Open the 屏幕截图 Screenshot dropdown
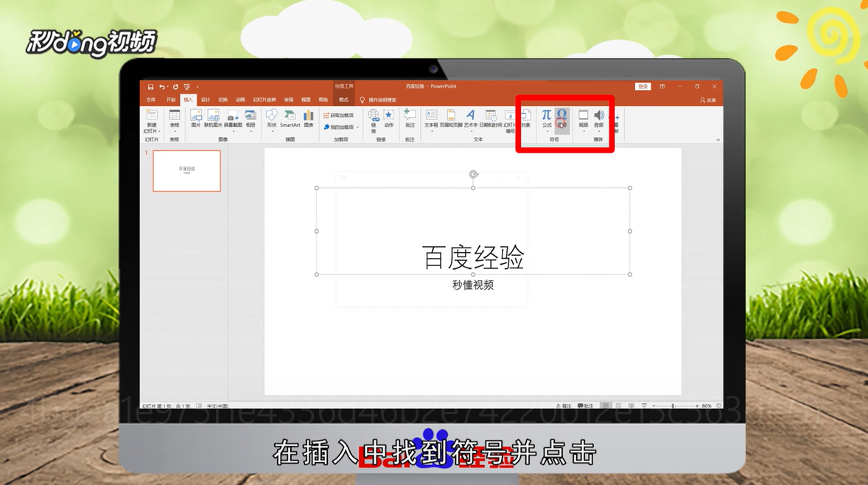Viewport: 868px width, 485px height. pyautogui.click(x=233, y=119)
